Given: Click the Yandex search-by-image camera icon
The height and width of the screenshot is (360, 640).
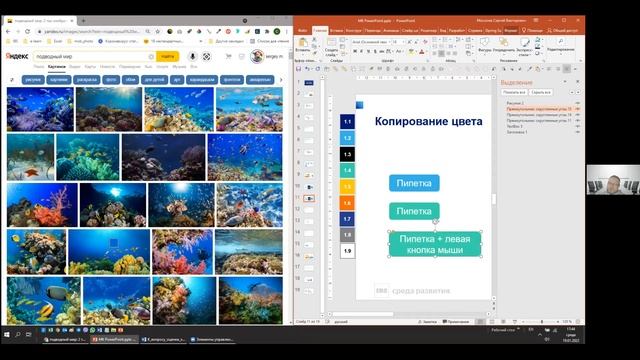Looking at the screenshot, I should tap(207, 57).
